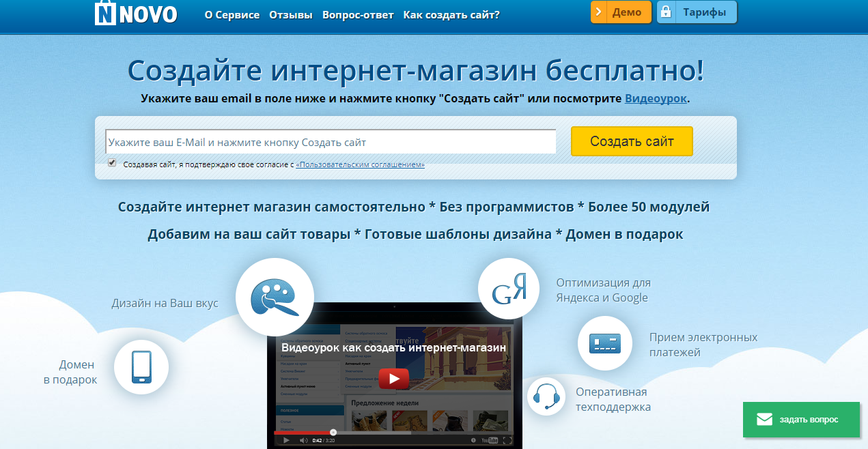The width and height of the screenshot is (868, 449).
Task: Click envelope icon on задать вопрос
Action: pos(764,419)
